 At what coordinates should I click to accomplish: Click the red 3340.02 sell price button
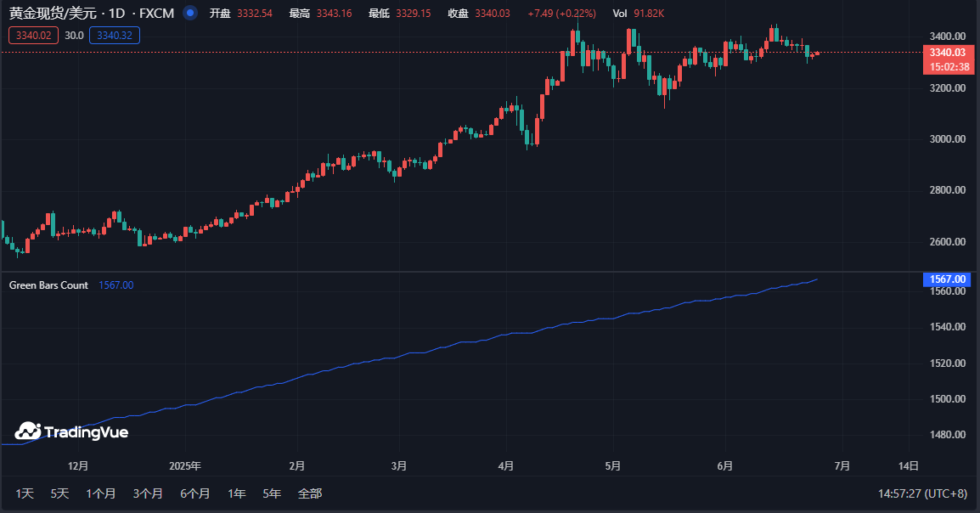point(33,35)
